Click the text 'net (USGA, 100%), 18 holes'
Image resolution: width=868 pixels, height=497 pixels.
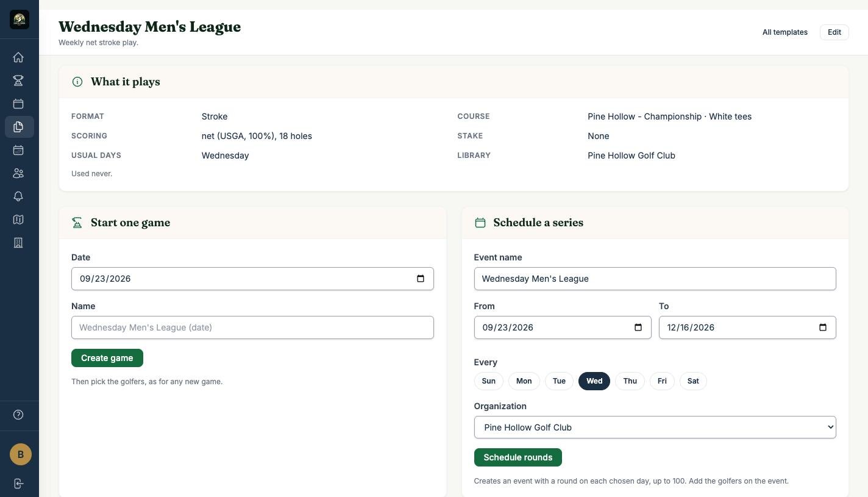click(x=257, y=136)
